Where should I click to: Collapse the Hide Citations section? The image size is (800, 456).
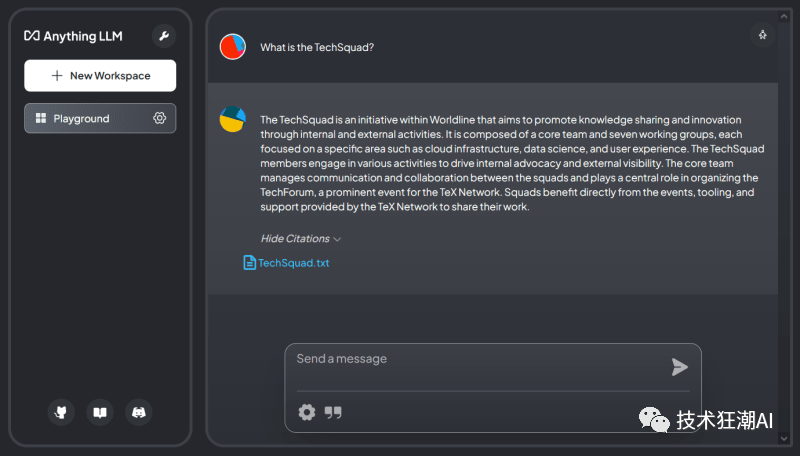pyautogui.click(x=301, y=239)
